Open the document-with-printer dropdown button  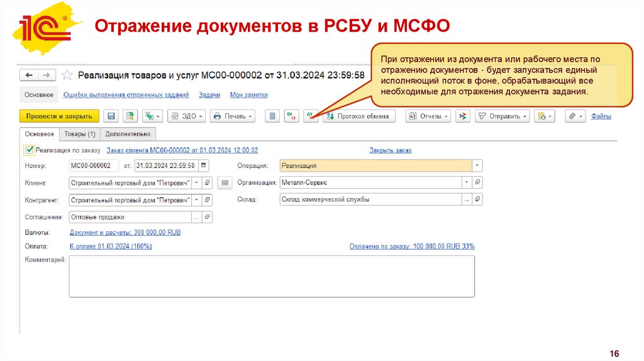(544, 116)
